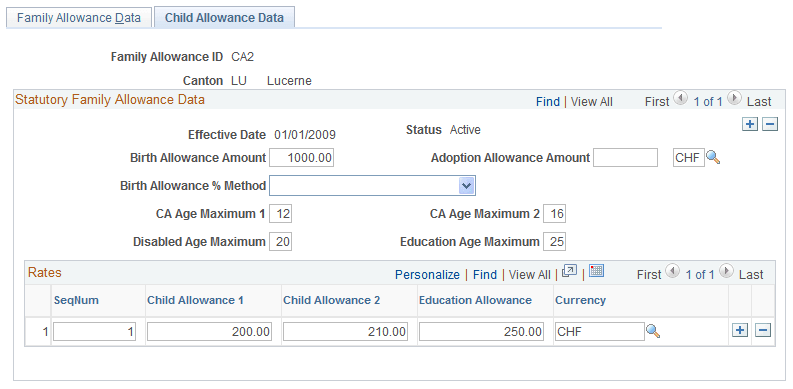Focus the CA Age Maximum 1 field
Image resolution: width=793 pixels, height=389 pixels.
click(x=281, y=214)
